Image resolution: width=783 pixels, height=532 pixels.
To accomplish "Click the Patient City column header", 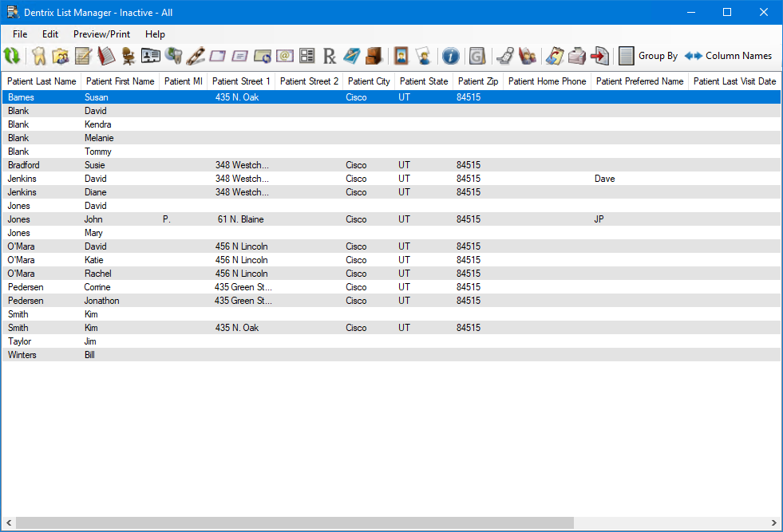I will (x=369, y=81).
